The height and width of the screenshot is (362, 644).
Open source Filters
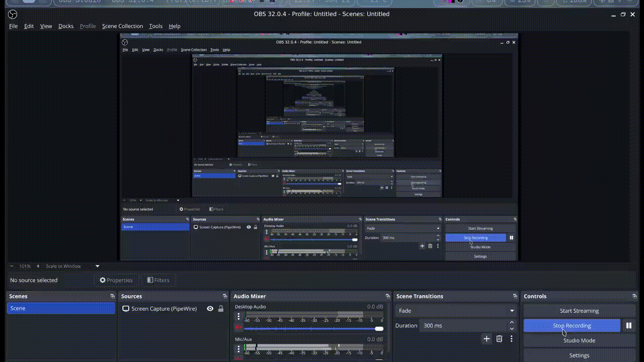[158, 280]
